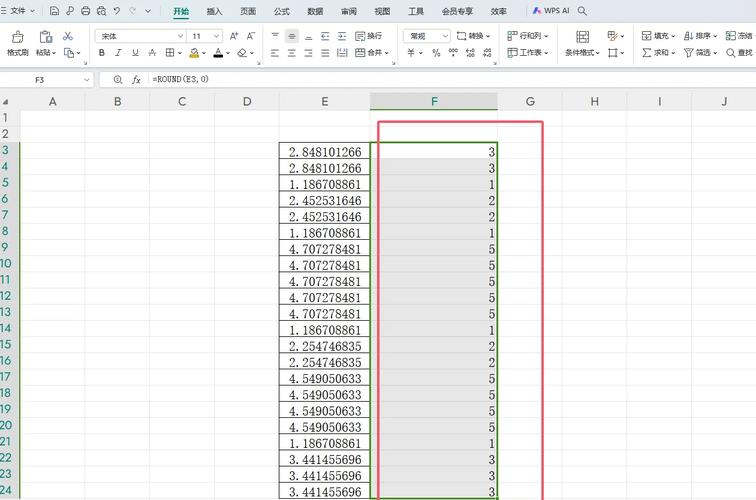Switch to the 数据 Data tab
Viewport: 756px width, 500px height.
pyautogui.click(x=315, y=11)
